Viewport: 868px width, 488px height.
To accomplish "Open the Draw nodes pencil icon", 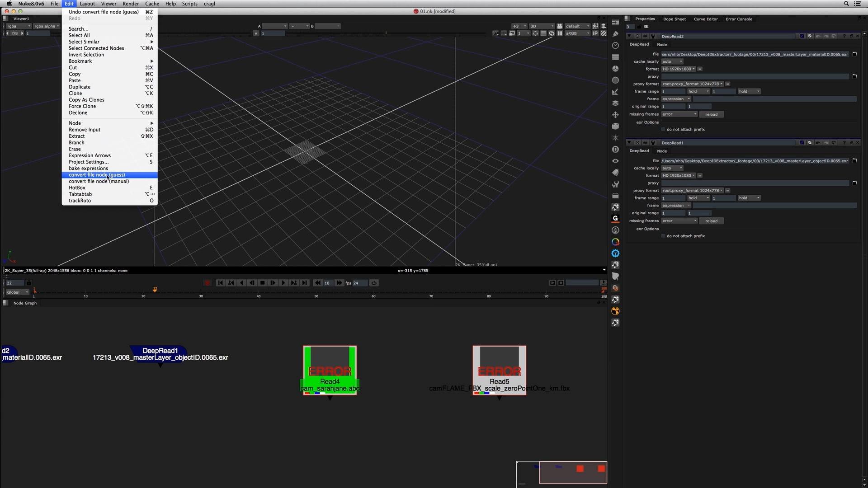I will pyautogui.click(x=615, y=34).
